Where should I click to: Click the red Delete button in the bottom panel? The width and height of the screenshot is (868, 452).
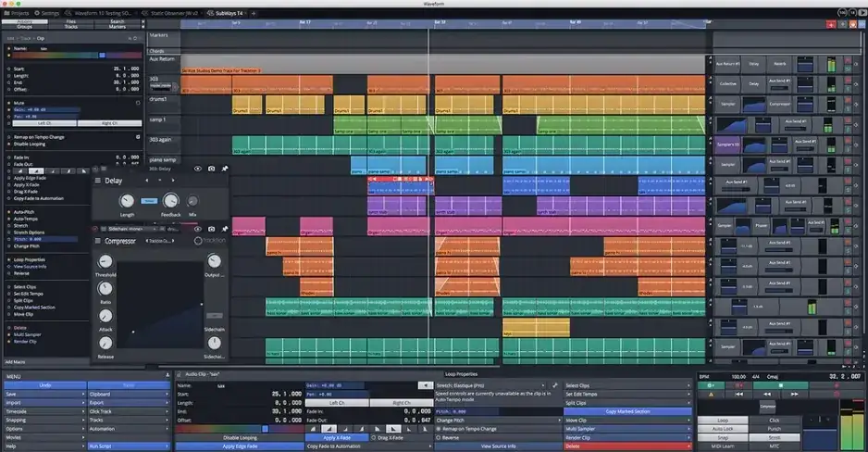(626, 446)
